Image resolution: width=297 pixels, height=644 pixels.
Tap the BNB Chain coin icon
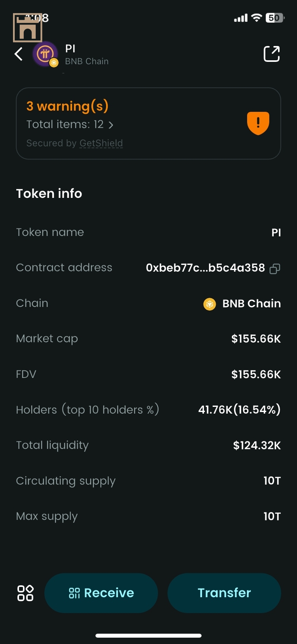[x=209, y=304]
